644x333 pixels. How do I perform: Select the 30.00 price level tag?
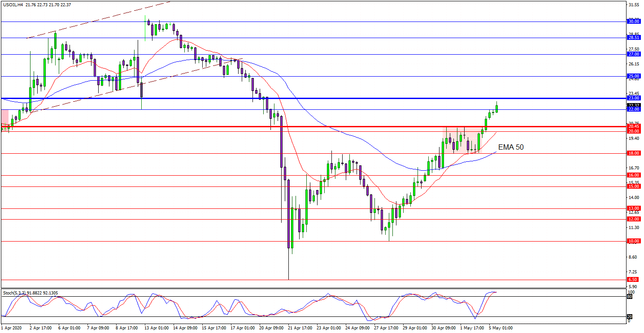pyautogui.click(x=634, y=22)
